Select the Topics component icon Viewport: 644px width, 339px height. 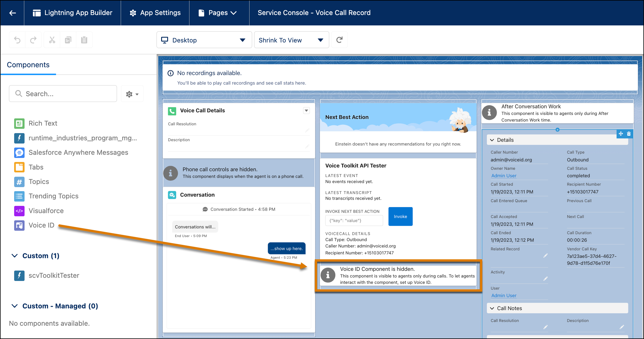coord(19,182)
